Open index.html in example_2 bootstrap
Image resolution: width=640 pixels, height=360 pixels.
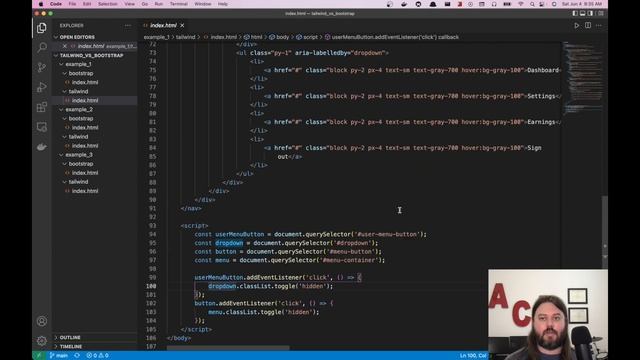coord(95,127)
